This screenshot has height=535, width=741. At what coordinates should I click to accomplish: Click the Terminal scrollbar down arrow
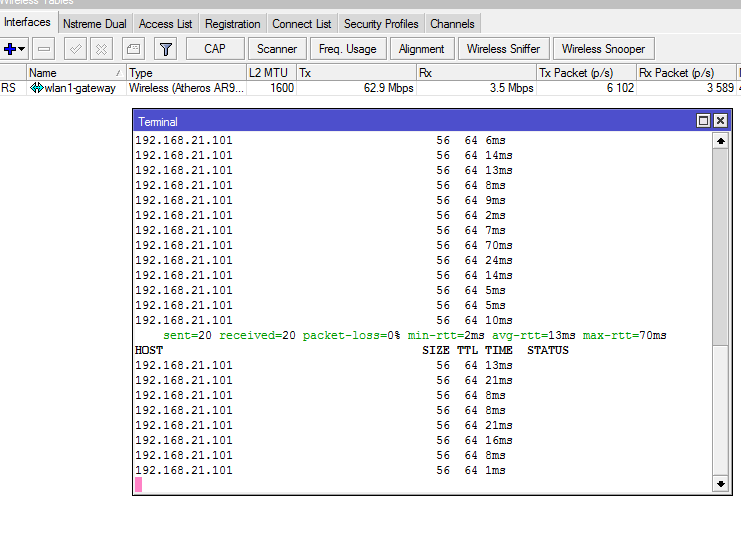pos(720,483)
